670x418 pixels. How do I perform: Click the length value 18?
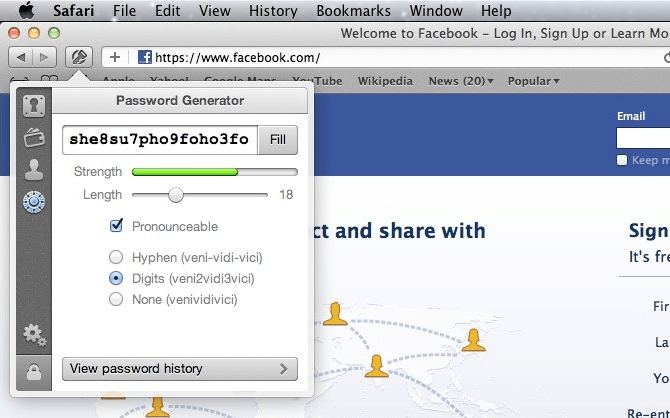(286, 195)
